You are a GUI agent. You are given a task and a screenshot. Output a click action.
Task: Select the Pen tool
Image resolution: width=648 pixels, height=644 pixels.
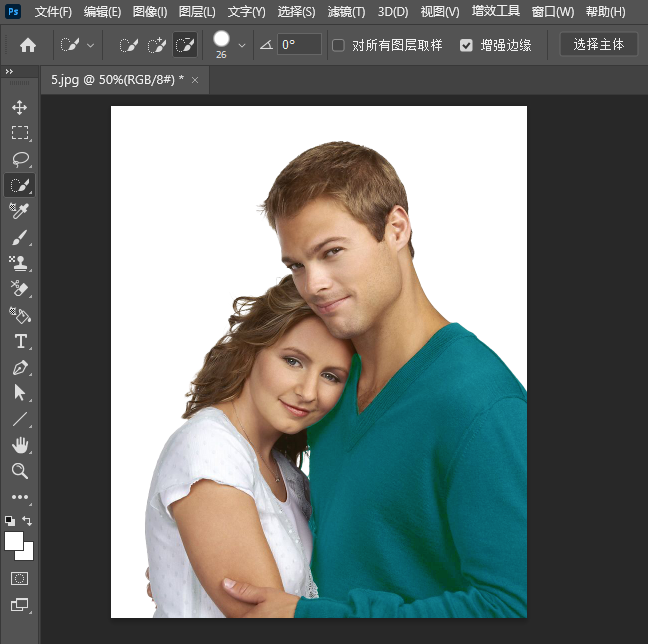(x=19, y=367)
